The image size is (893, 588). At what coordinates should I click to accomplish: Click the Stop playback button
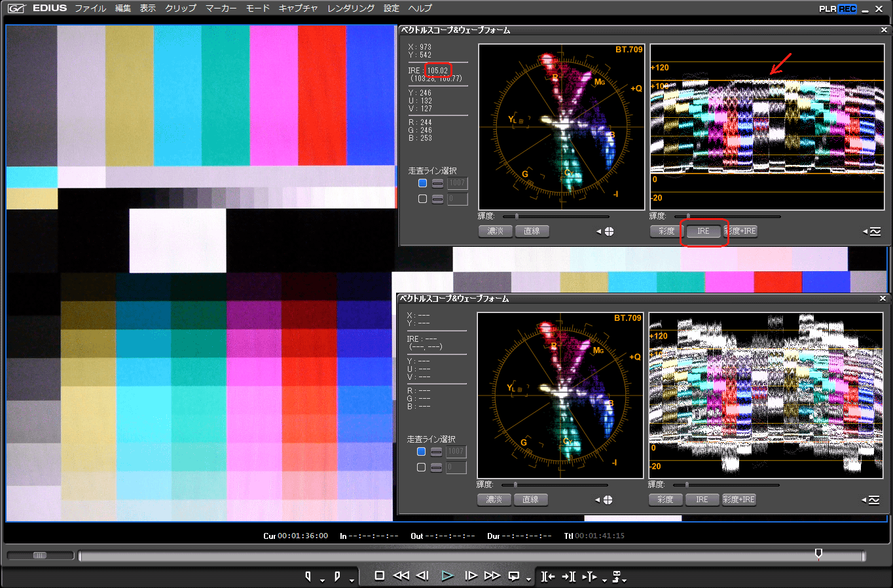click(379, 576)
